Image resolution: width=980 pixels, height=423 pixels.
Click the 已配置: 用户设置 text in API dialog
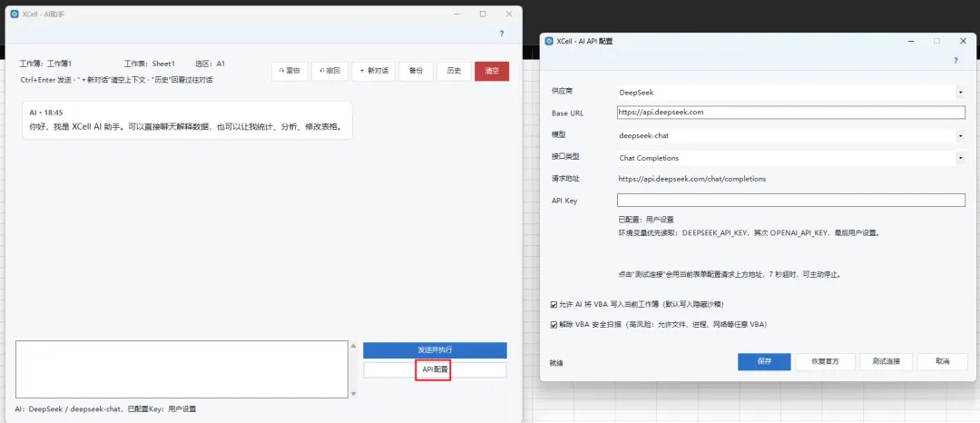coord(646,220)
